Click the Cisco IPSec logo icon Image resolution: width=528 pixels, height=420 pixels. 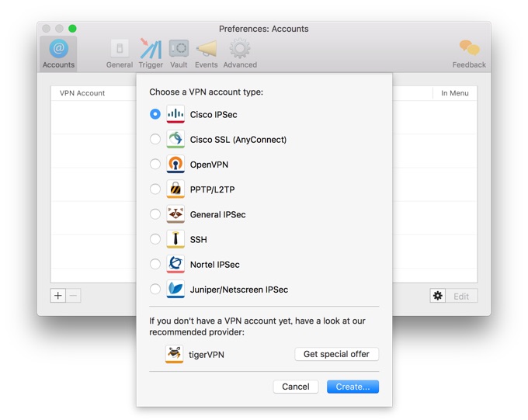point(175,114)
